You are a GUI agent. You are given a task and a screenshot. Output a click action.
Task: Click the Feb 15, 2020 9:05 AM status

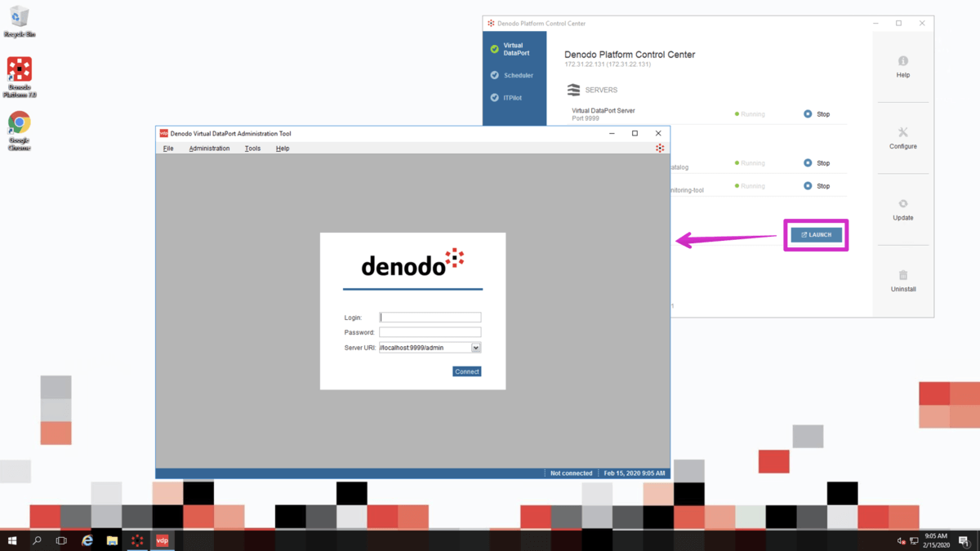click(x=635, y=473)
